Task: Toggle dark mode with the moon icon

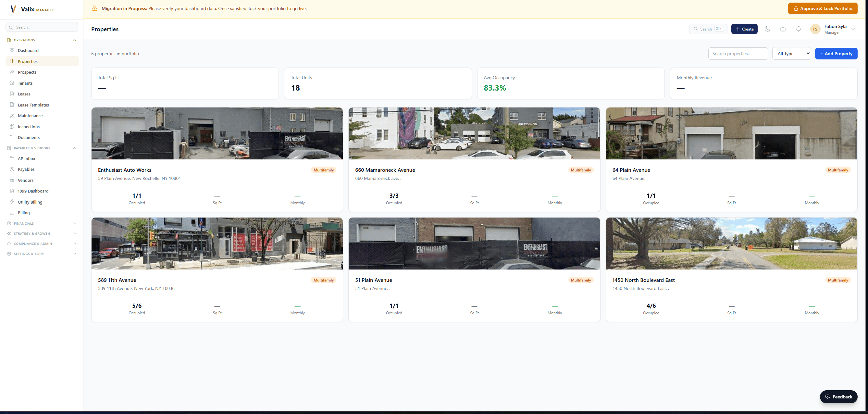Action: pyautogui.click(x=767, y=29)
